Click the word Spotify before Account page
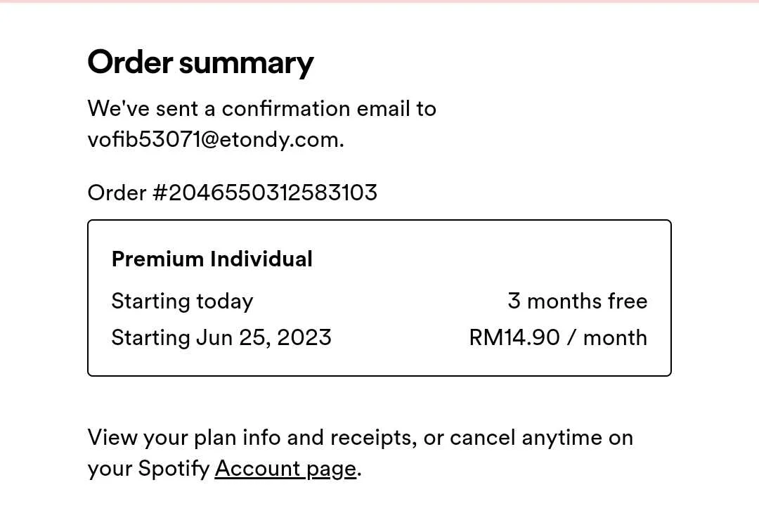 174,469
